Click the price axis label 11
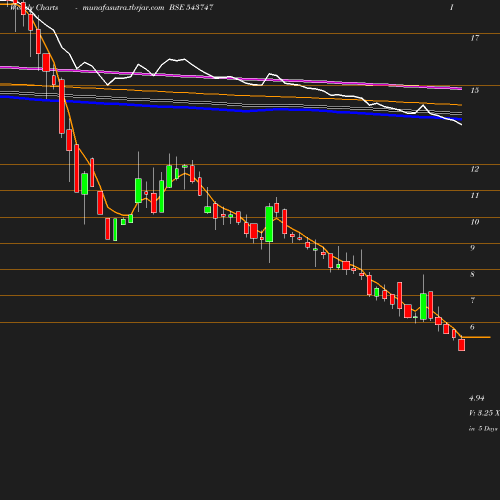Screen dimensions: 500x500 [475, 195]
